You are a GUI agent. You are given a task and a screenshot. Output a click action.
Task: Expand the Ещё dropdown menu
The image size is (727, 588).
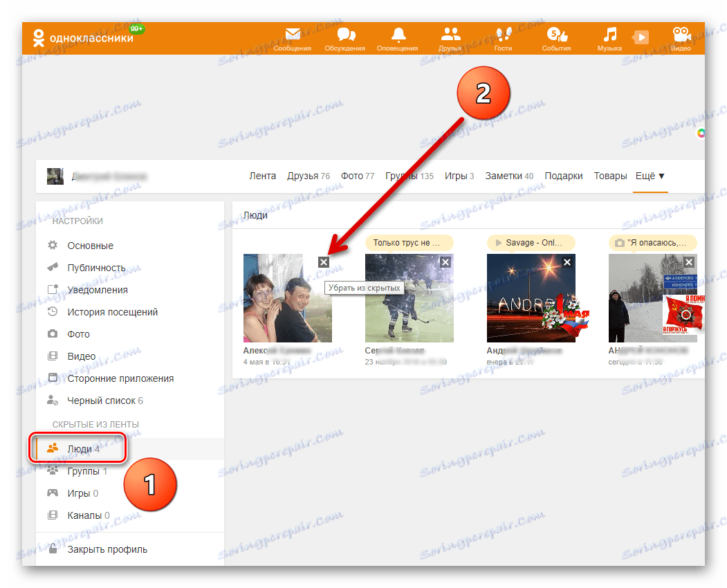point(650,176)
